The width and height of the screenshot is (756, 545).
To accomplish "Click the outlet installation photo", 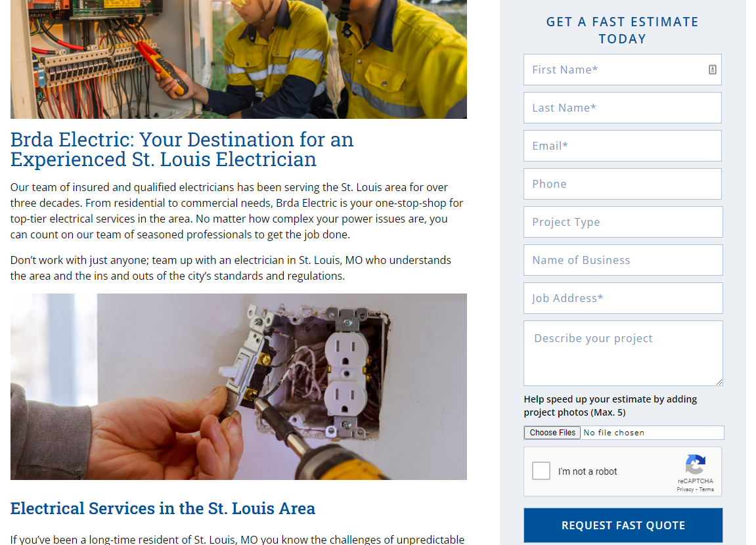I will pyautogui.click(x=238, y=387).
